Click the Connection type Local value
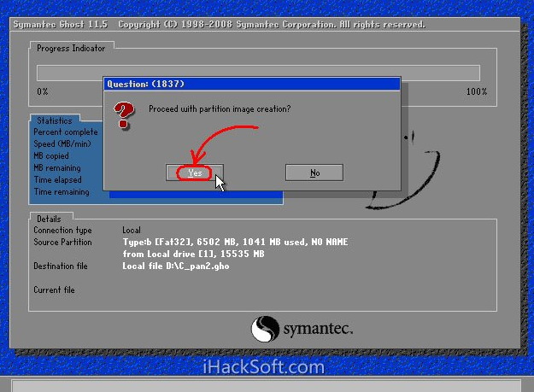This screenshot has height=392, width=534. coord(132,231)
